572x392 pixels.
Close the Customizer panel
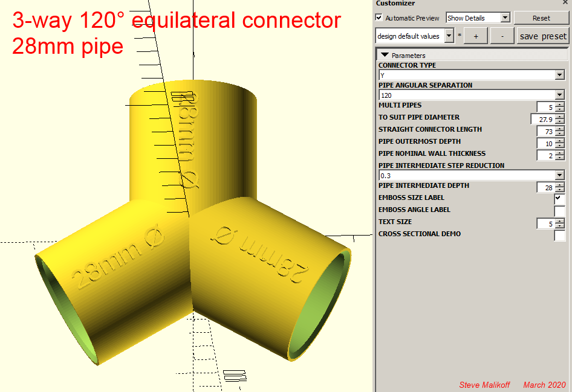click(x=565, y=2)
